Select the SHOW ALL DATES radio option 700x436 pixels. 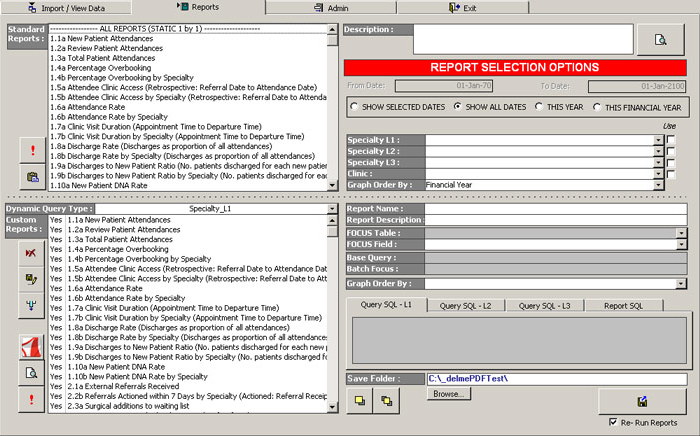coord(457,107)
